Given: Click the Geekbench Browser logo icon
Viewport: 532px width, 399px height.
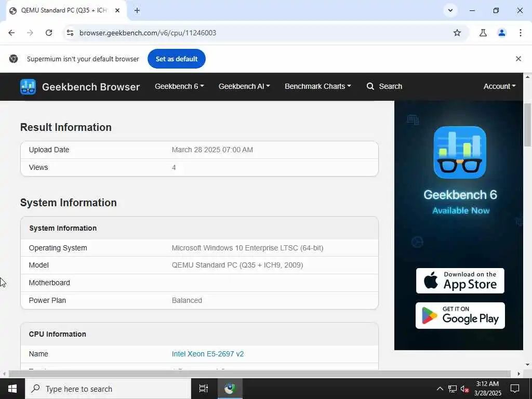Looking at the screenshot, I should [x=28, y=87].
